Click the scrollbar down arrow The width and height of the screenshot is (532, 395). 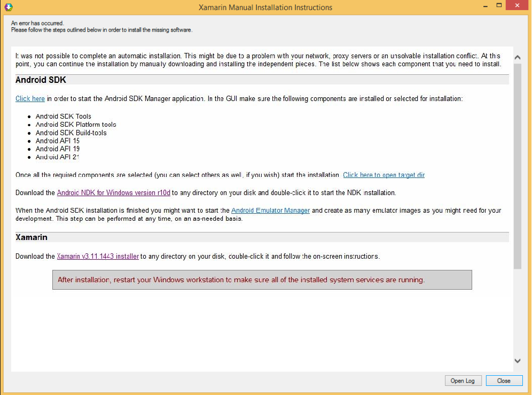tap(518, 361)
